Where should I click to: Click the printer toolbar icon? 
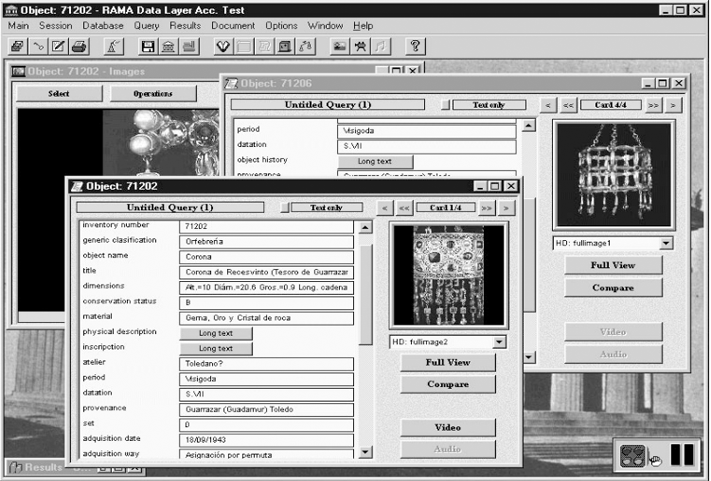[79, 46]
